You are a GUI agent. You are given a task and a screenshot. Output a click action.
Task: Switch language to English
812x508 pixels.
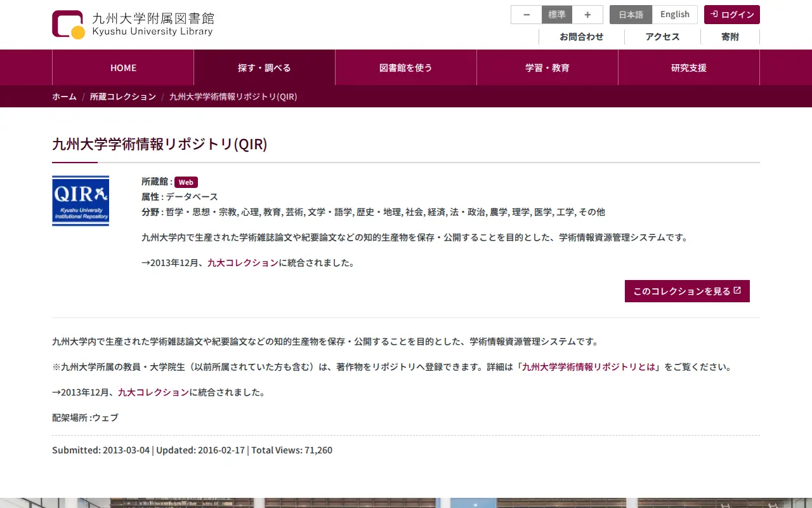pos(675,15)
